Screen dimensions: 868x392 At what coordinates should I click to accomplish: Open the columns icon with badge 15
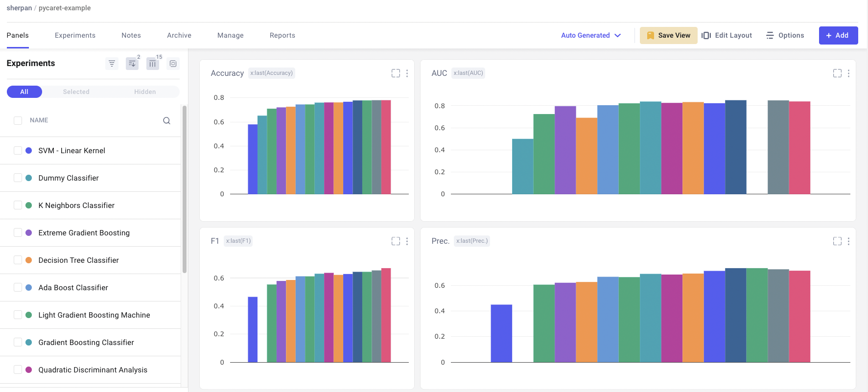click(153, 64)
